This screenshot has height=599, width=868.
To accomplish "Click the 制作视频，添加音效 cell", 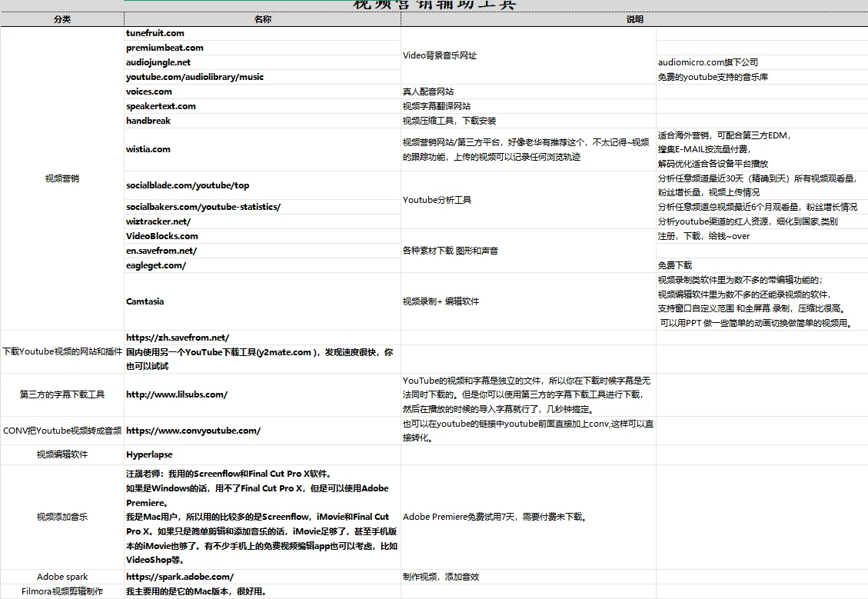I will (x=528, y=577).
